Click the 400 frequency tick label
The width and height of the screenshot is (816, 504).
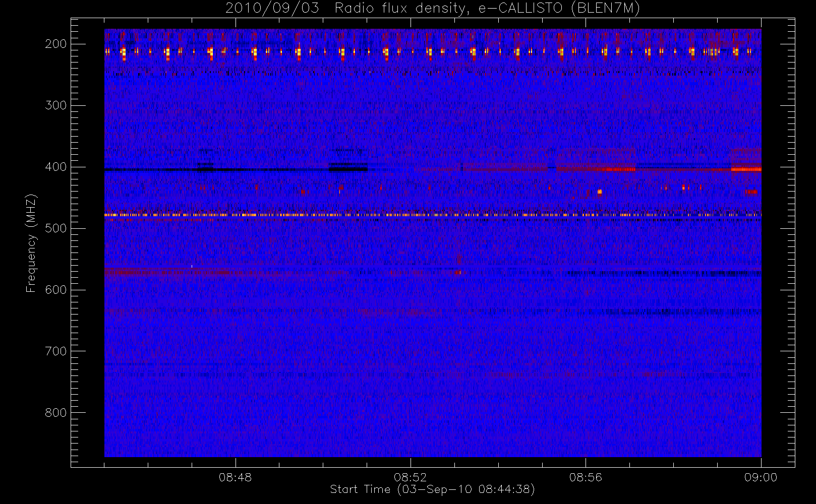click(55, 167)
